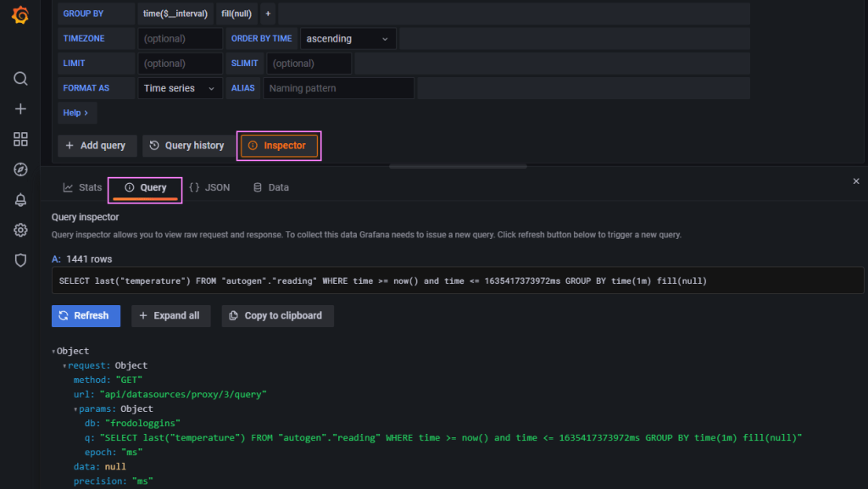Switch to the JSON tab
The width and height of the screenshot is (868, 489).
coord(209,187)
